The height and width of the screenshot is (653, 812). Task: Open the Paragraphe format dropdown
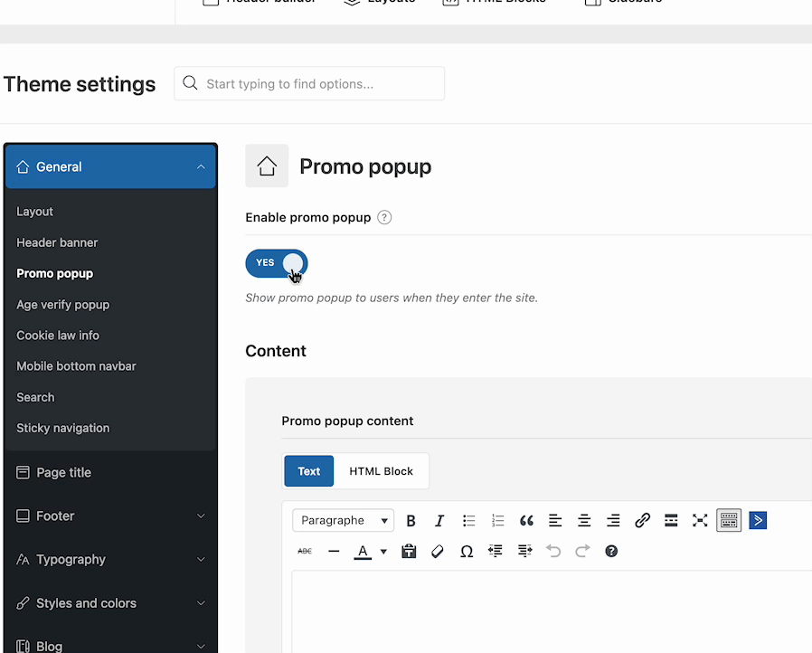(x=343, y=520)
